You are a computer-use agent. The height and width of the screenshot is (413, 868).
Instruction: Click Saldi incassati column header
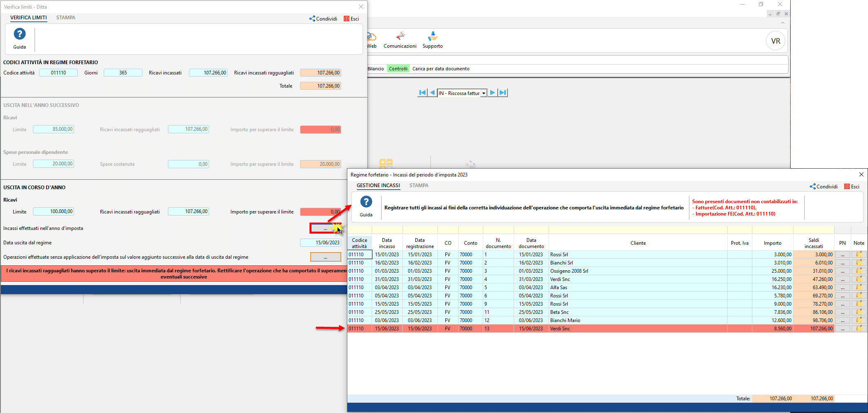[814, 243]
